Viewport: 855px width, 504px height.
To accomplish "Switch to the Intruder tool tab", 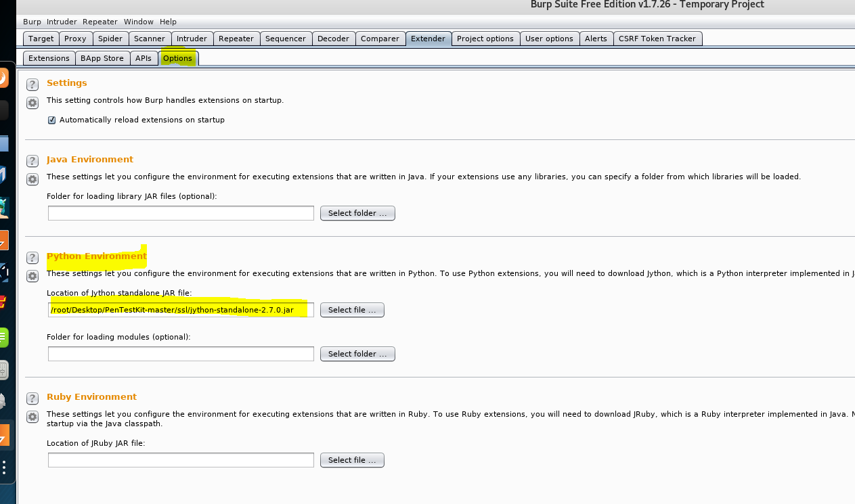I will [x=192, y=39].
